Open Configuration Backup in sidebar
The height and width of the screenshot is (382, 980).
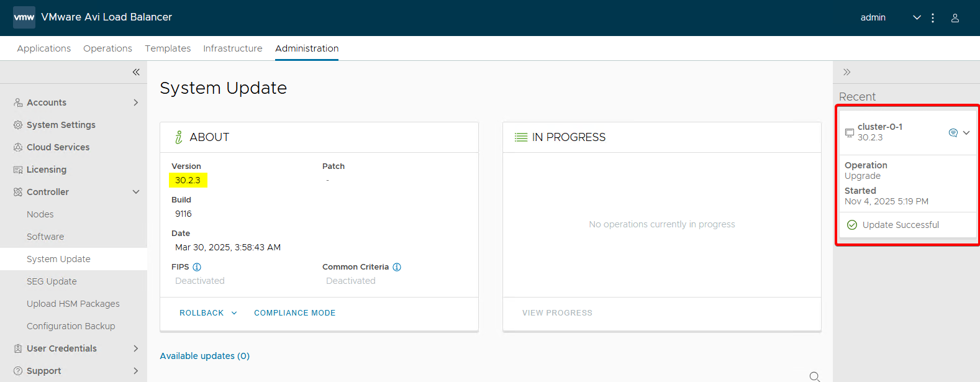point(71,326)
